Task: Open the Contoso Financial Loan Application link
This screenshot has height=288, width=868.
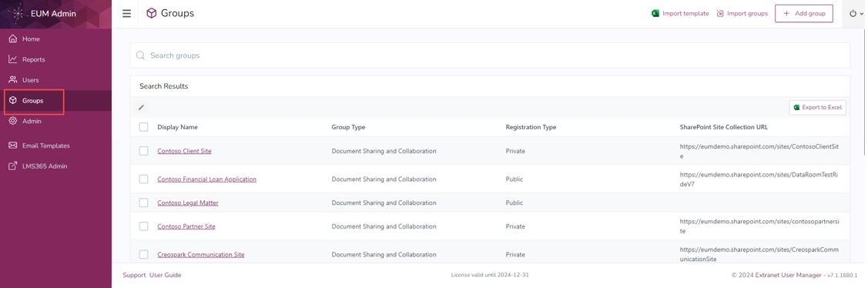Action: [206, 179]
